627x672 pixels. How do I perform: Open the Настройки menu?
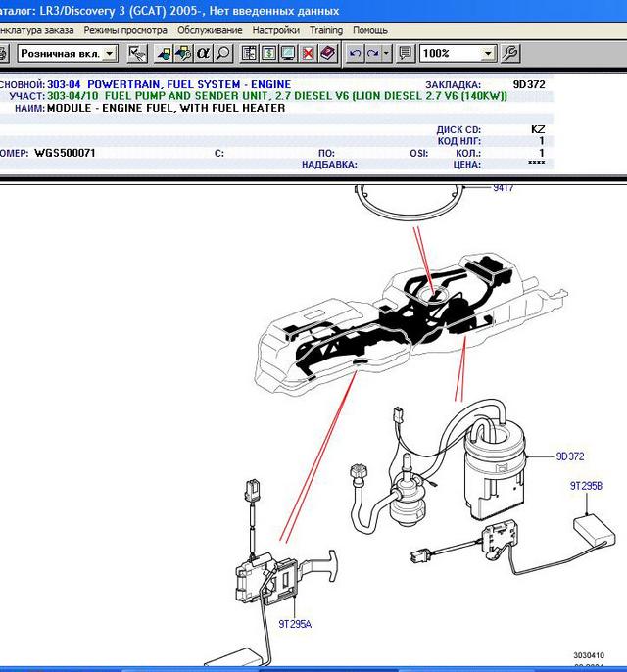[275, 30]
